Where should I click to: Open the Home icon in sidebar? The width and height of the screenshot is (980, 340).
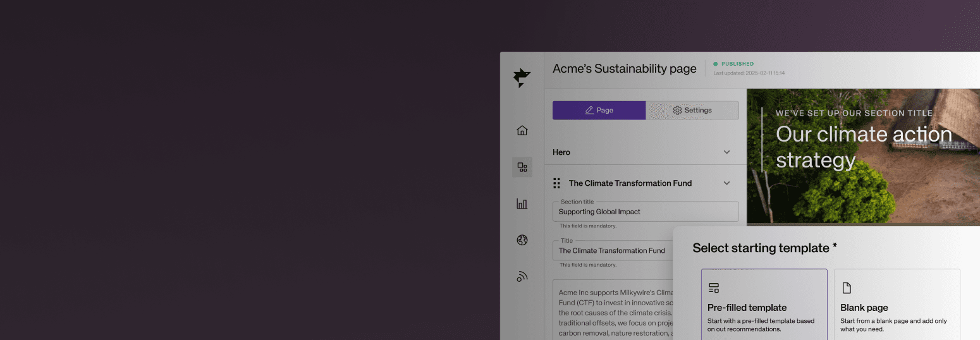522,131
